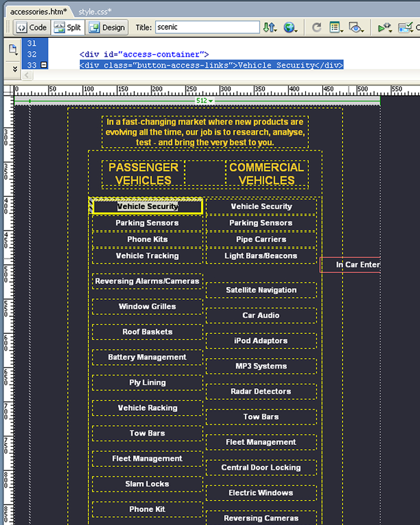The height and width of the screenshot is (525, 420).
Task: Click the Phone Kits button
Action: (148, 239)
